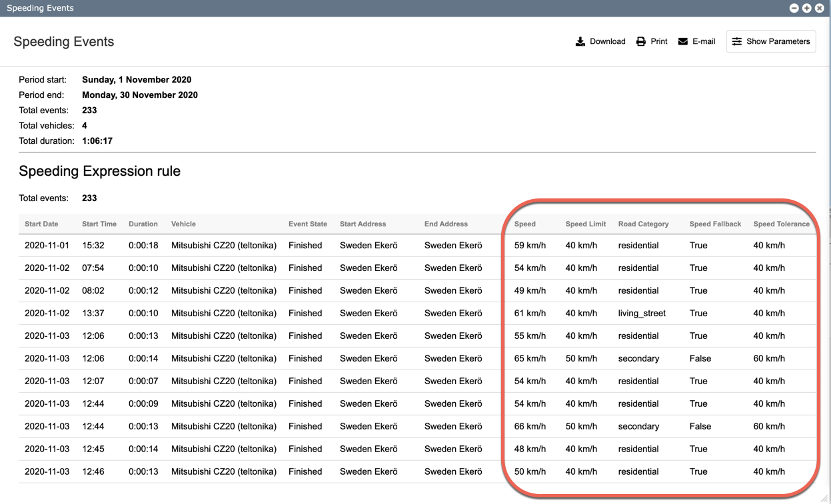
Task: Sort by the Duration column header
Action: point(143,224)
